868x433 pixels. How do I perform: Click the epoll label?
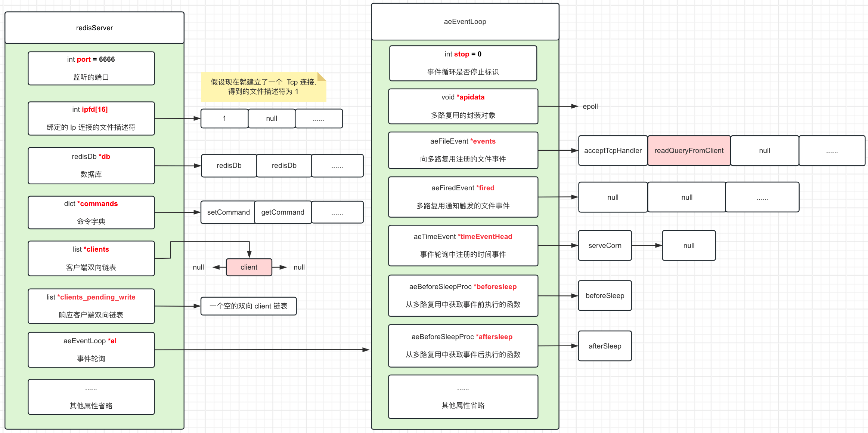coord(590,107)
